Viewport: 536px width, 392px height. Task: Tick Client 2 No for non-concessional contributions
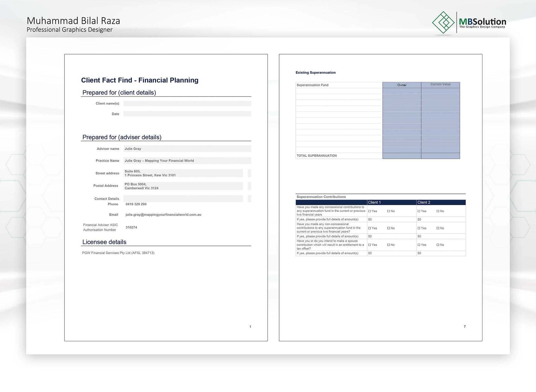(438, 228)
